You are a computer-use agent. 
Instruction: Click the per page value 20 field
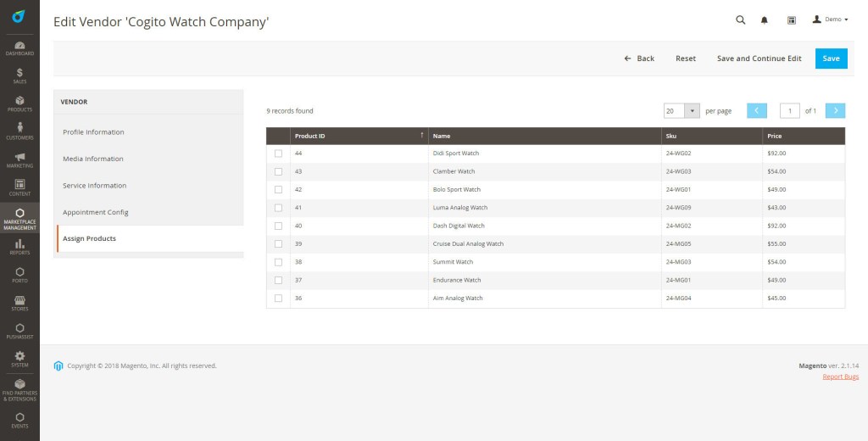pos(674,111)
